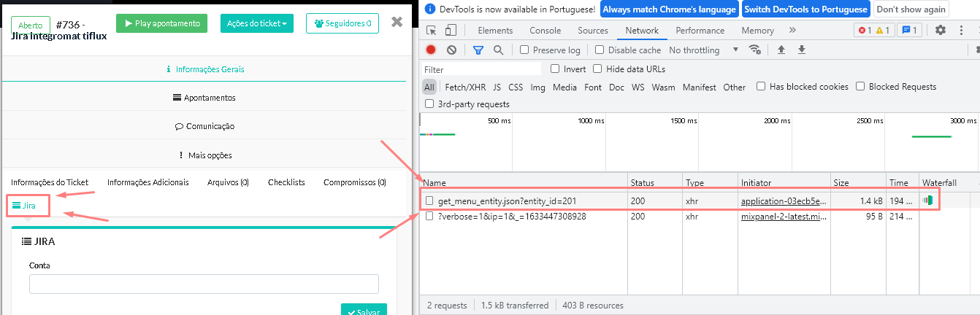This screenshot has width=980, height=315.
Task: Click the Aberto status badge
Action: [31, 25]
